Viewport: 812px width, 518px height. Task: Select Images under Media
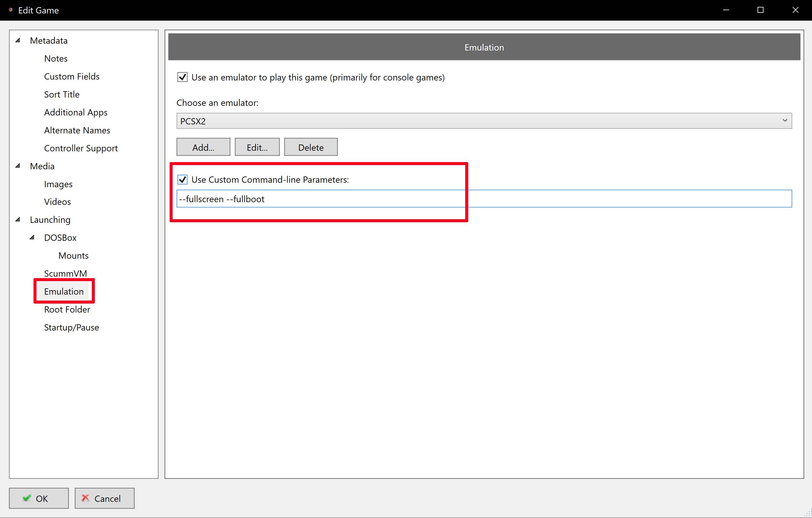pyautogui.click(x=58, y=184)
